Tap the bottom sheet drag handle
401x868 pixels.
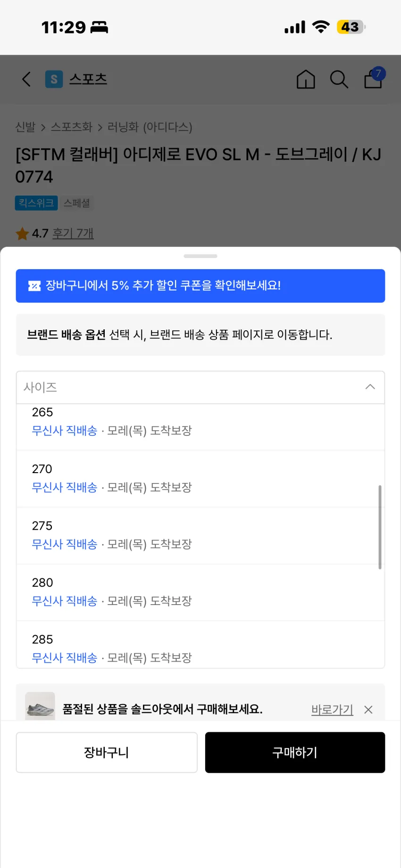200,256
